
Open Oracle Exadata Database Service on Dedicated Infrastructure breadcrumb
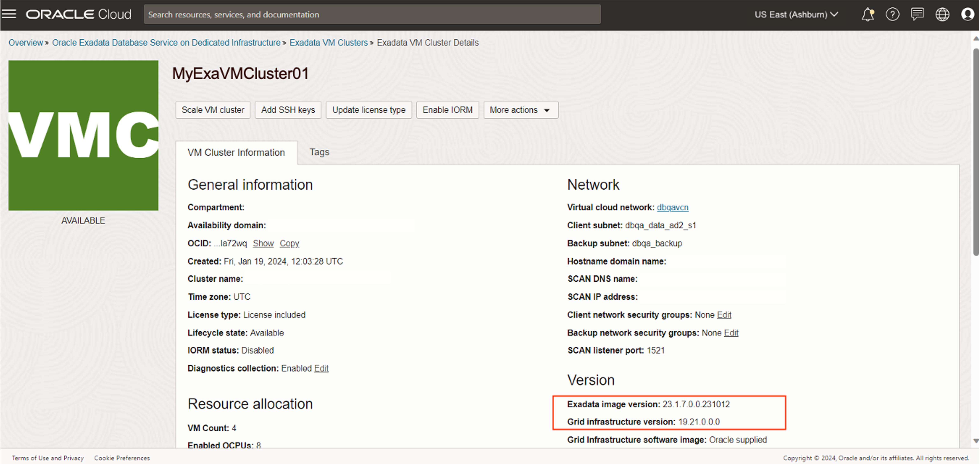click(x=166, y=43)
